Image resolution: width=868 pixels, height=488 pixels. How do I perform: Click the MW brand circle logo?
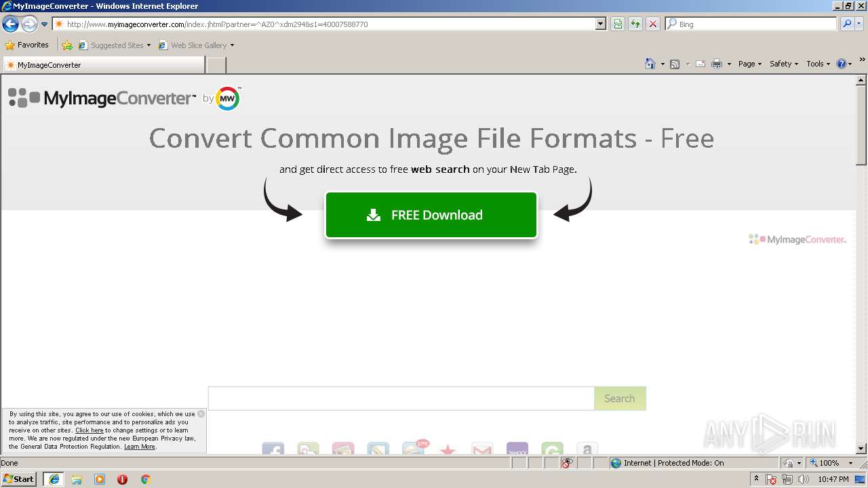point(228,99)
